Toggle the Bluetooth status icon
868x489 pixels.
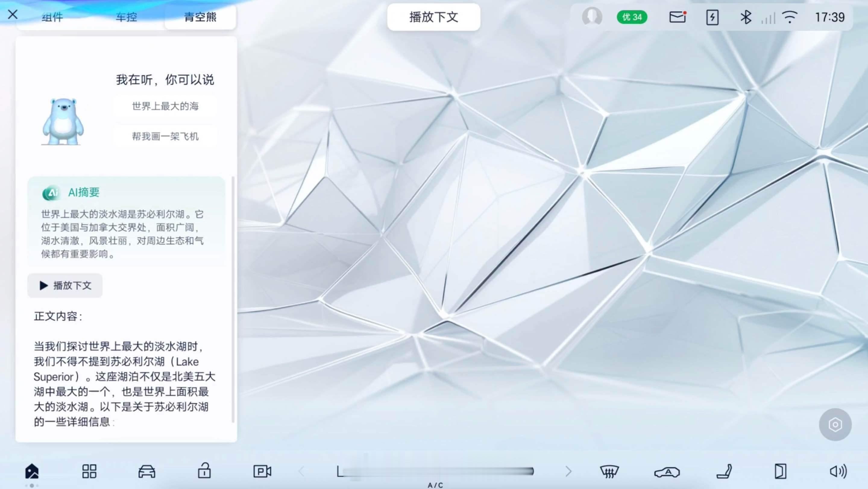point(745,17)
